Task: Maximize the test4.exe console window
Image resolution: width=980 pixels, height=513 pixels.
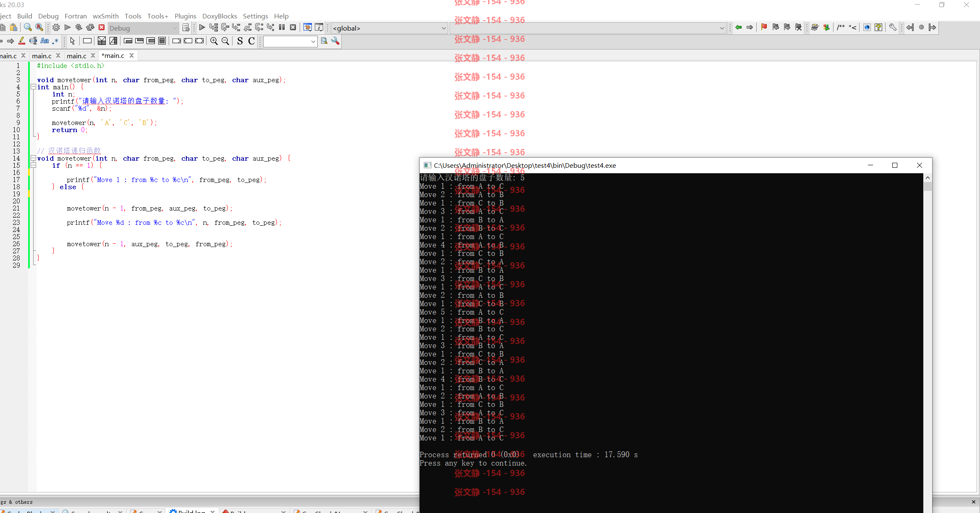Action: click(x=895, y=165)
